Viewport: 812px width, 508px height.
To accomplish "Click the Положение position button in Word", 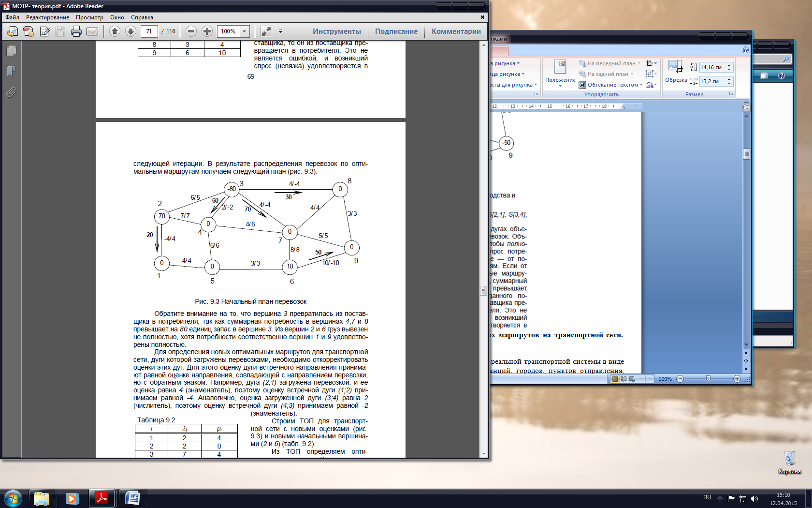I will coord(560,74).
